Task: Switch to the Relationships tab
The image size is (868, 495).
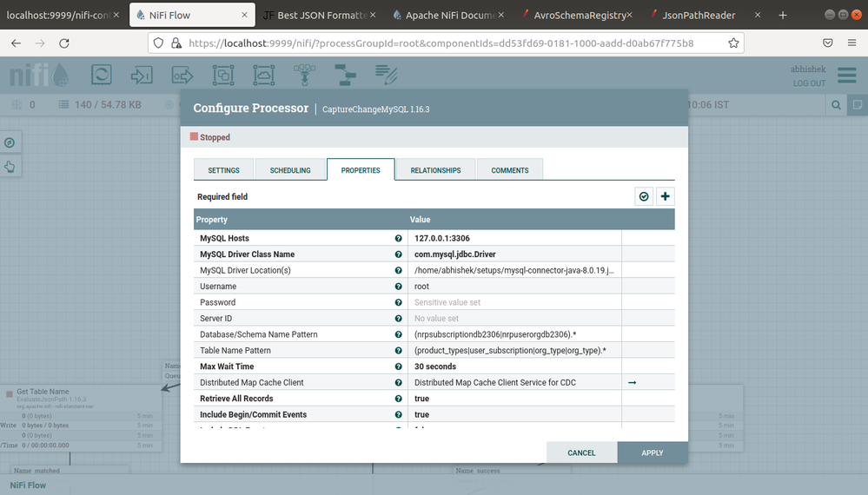Action: [x=435, y=170]
